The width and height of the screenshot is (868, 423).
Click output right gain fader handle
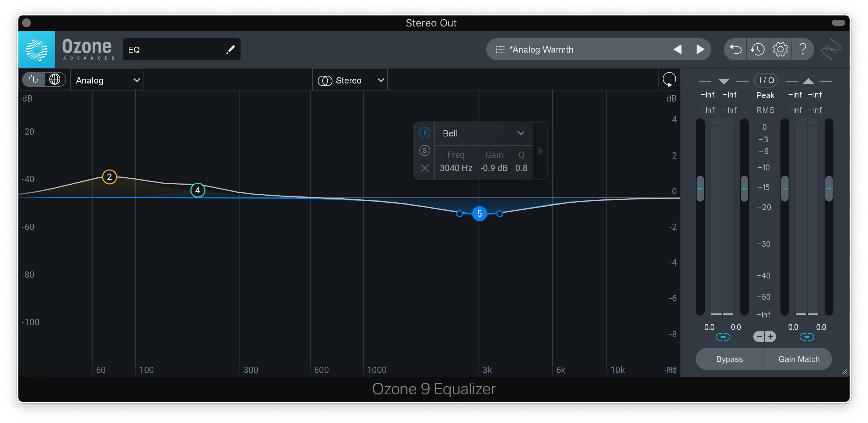829,189
